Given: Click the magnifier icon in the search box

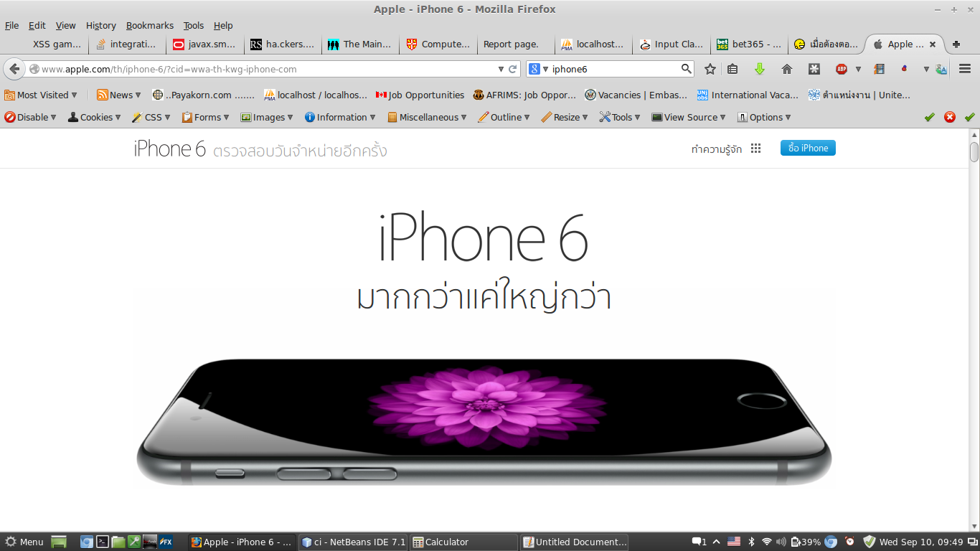Looking at the screenshot, I should pos(687,69).
